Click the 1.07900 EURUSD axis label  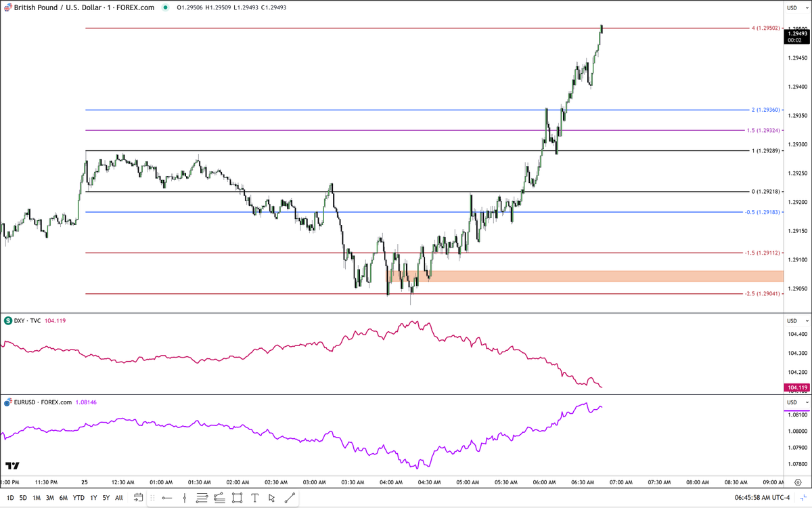point(797,448)
